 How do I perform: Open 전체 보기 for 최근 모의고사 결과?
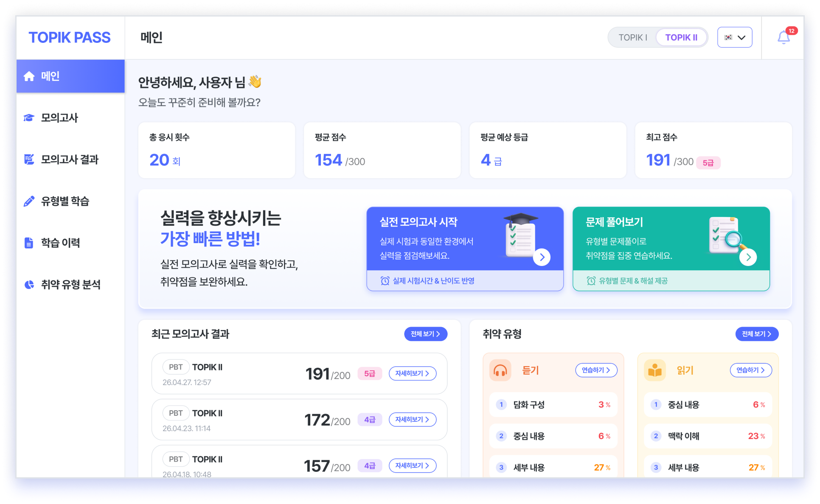pos(425,334)
